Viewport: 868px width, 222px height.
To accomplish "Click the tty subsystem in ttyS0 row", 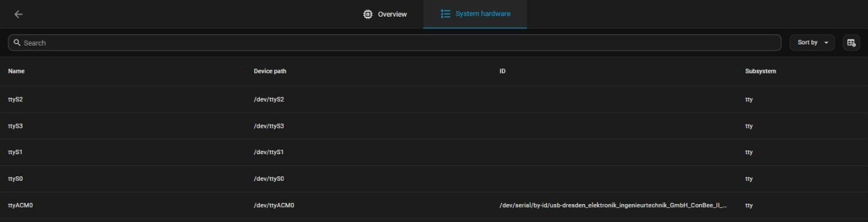I will coord(749,179).
